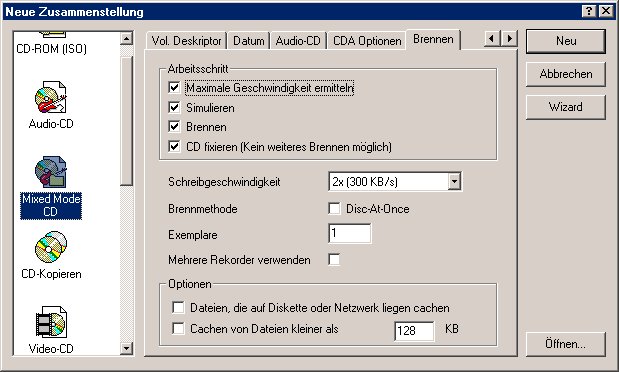Enable Disc-At-Once burn method
The width and height of the screenshot is (619, 372).
tap(334, 209)
